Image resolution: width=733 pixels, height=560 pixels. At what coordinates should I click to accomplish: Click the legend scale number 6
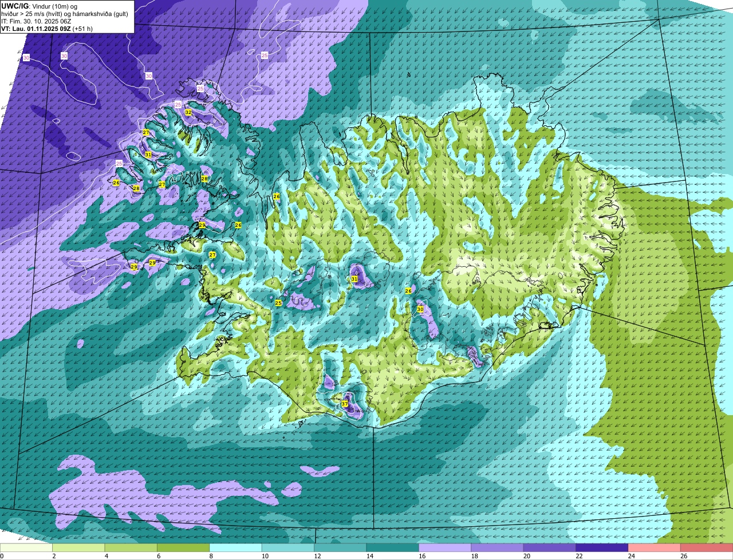pyautogui.click(x=158, y=556)
